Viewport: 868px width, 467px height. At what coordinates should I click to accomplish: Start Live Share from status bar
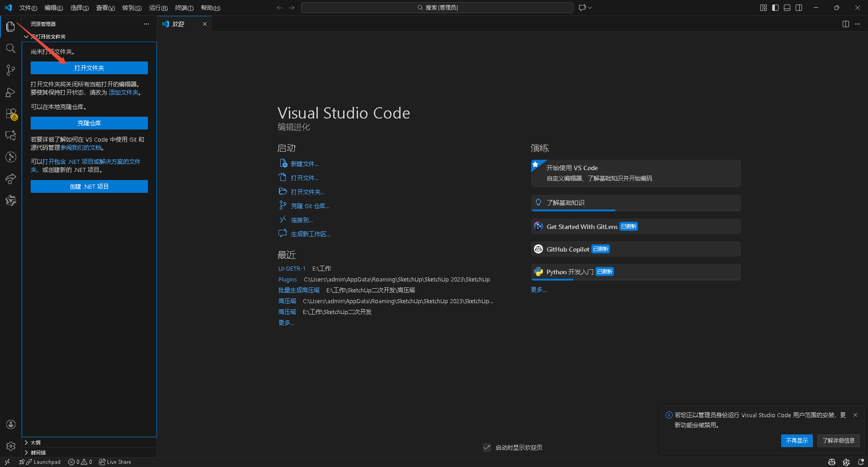click(115, 462)
